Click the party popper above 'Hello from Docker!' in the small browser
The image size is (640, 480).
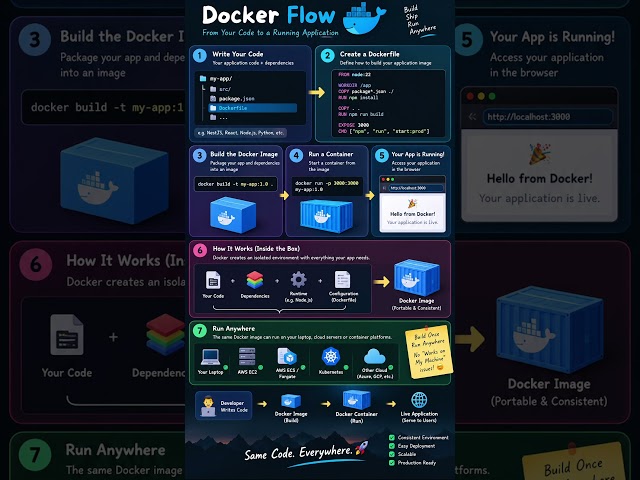412,203
